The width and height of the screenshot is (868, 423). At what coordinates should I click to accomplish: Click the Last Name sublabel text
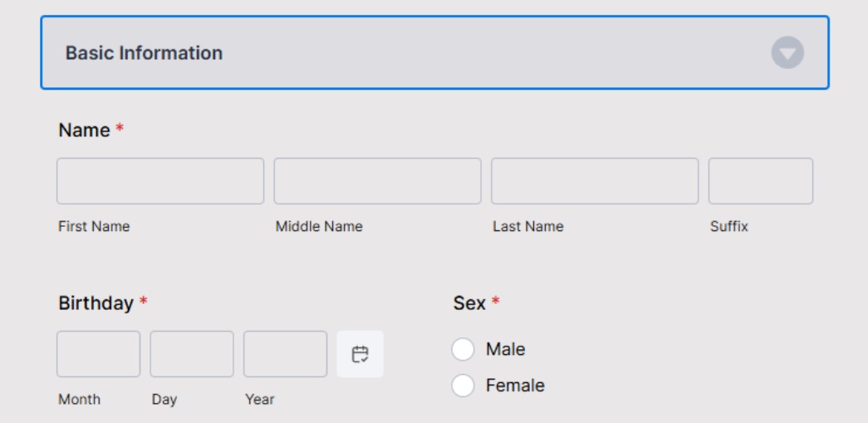[x=528, y=226]
